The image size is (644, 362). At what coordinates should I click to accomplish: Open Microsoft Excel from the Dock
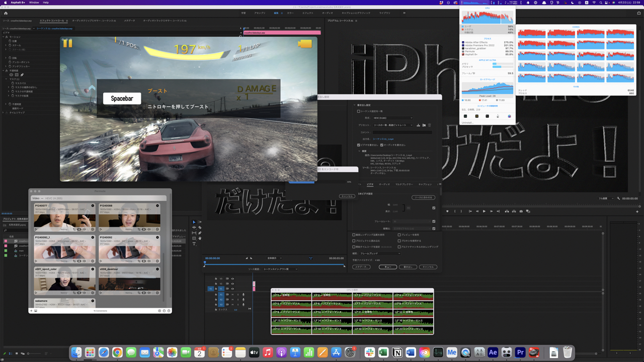(x=383, y=353)
